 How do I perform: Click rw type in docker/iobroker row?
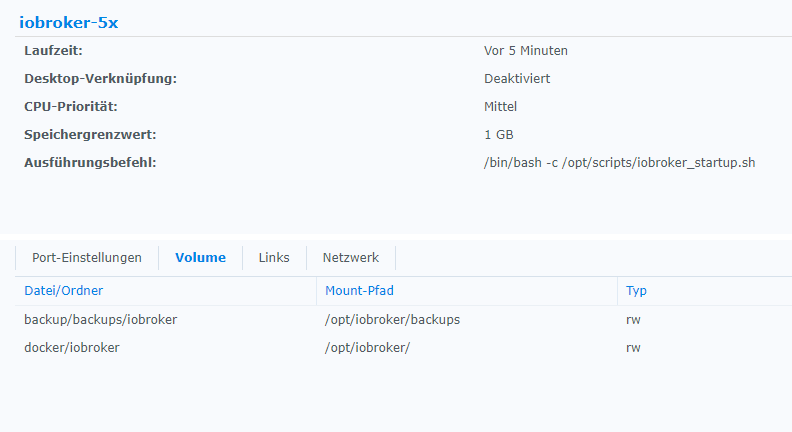[633, 348]
